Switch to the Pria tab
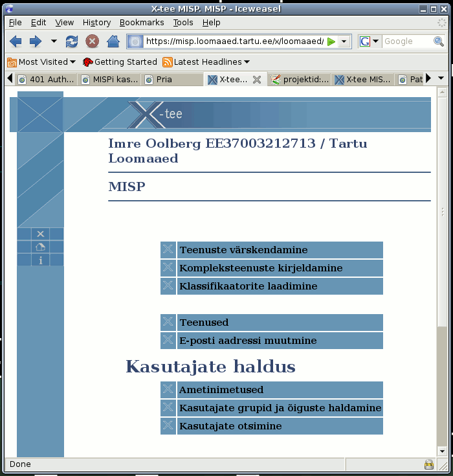 [173, 80]
